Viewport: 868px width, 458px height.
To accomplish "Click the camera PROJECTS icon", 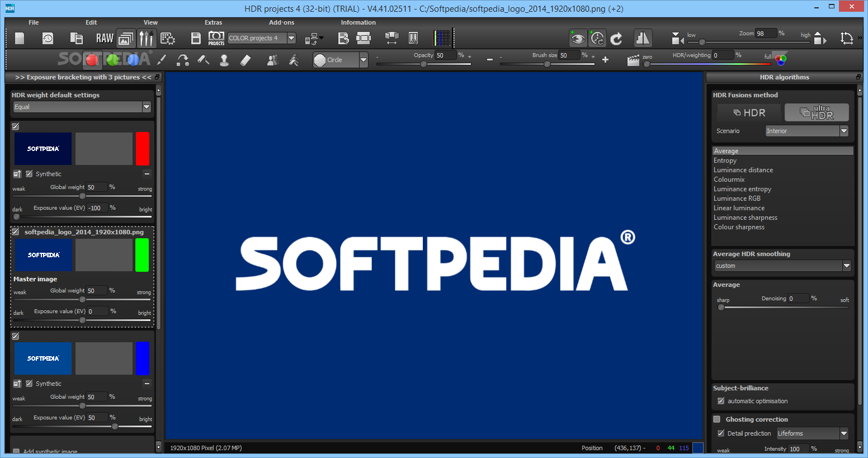I will 216,38.
